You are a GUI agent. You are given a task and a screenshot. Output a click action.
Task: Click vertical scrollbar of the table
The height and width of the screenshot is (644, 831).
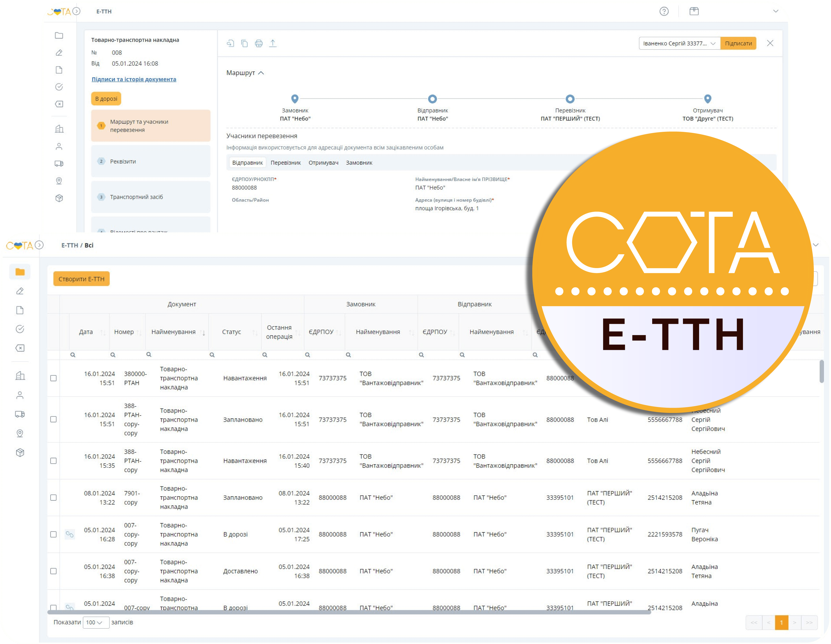pyautogui.click(x=822, y=372)
